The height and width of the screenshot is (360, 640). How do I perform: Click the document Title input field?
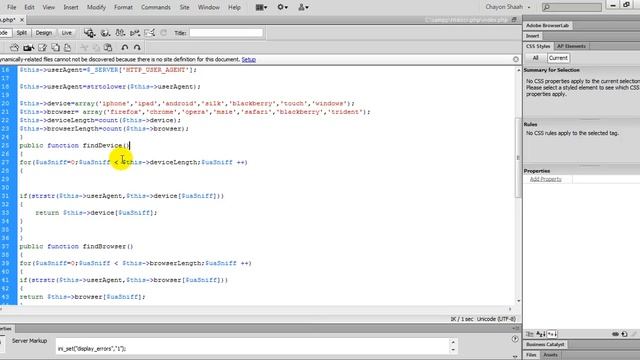[x=226, y=33]
